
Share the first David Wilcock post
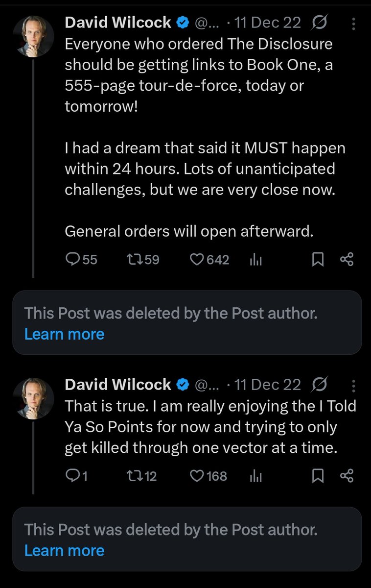[347, 259]
